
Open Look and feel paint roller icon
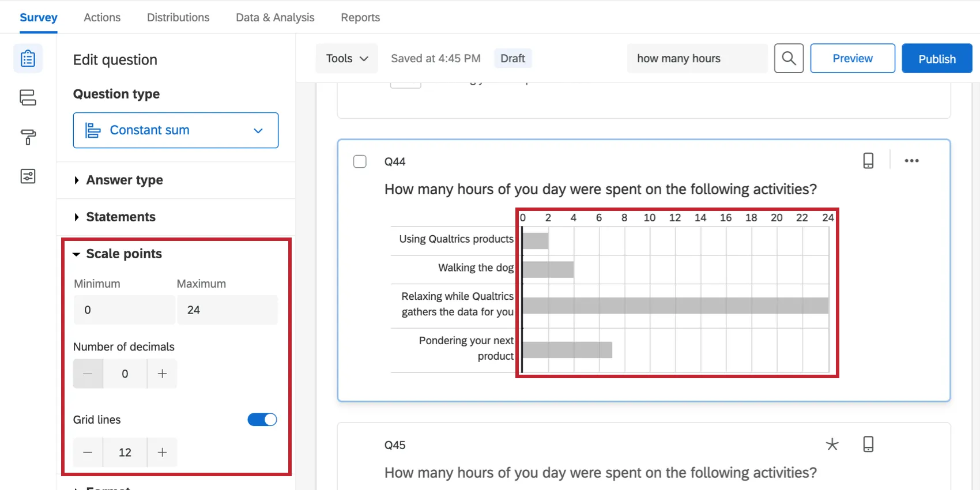point(28,137)
